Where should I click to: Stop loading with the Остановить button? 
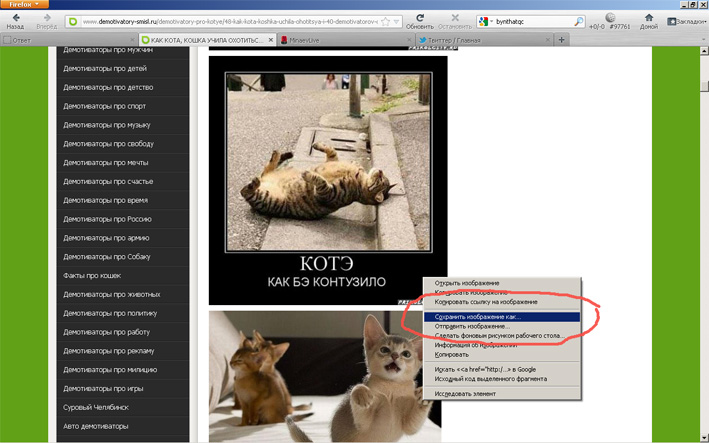pos(455,21)
